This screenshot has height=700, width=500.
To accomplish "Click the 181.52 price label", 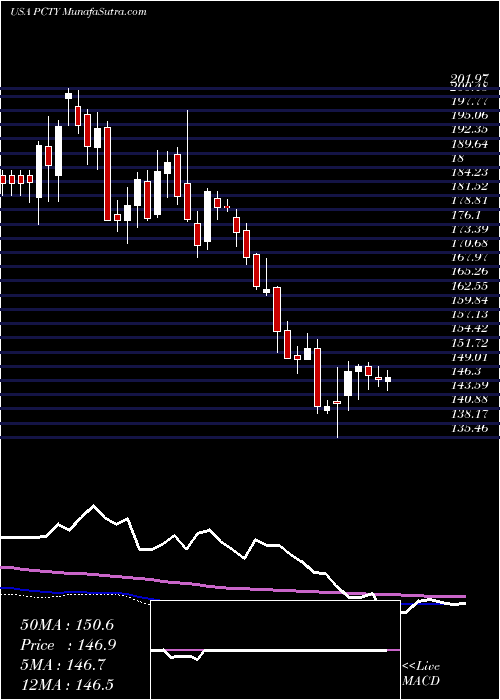I will pos(470,187).
